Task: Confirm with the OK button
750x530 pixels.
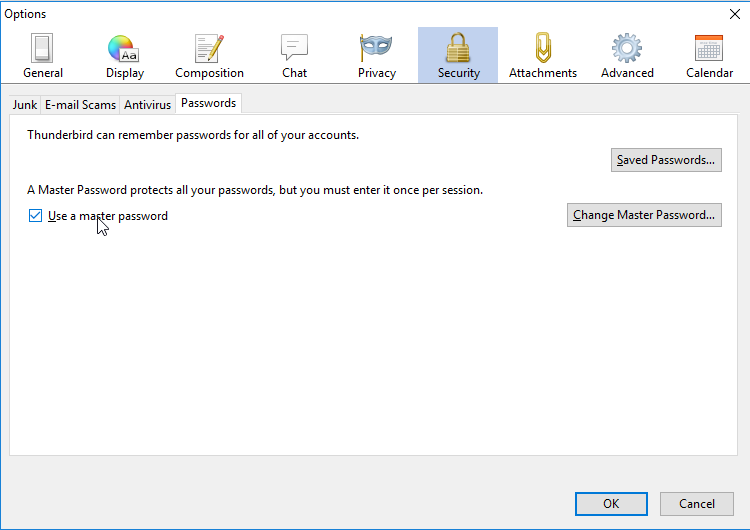Action: tap(611, 504)
